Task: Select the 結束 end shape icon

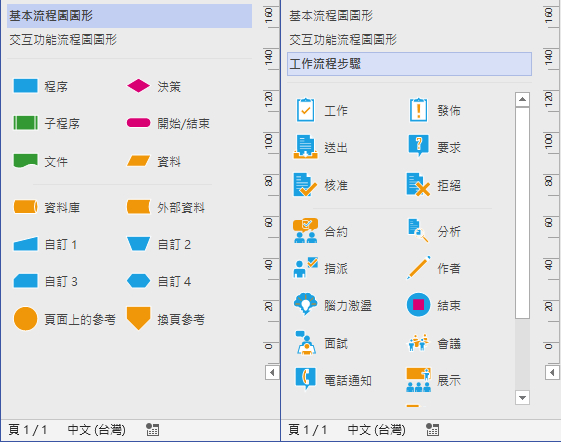Action: pos(418,305)
